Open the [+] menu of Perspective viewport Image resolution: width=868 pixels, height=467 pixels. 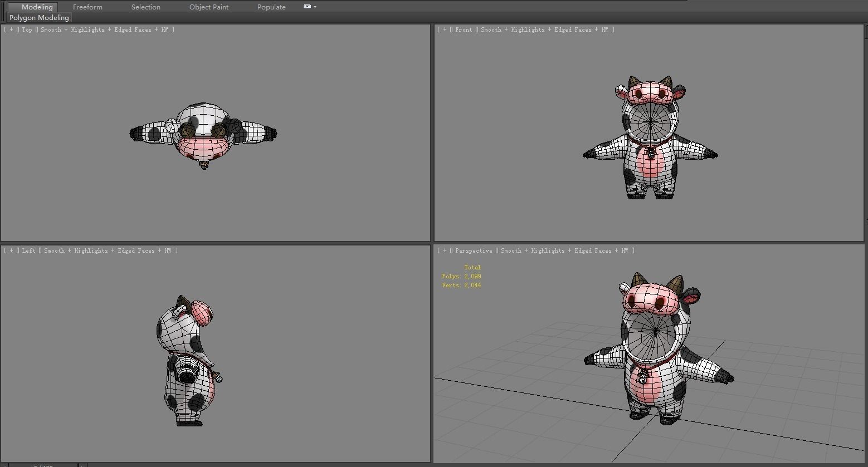click(x=445, y=250)
